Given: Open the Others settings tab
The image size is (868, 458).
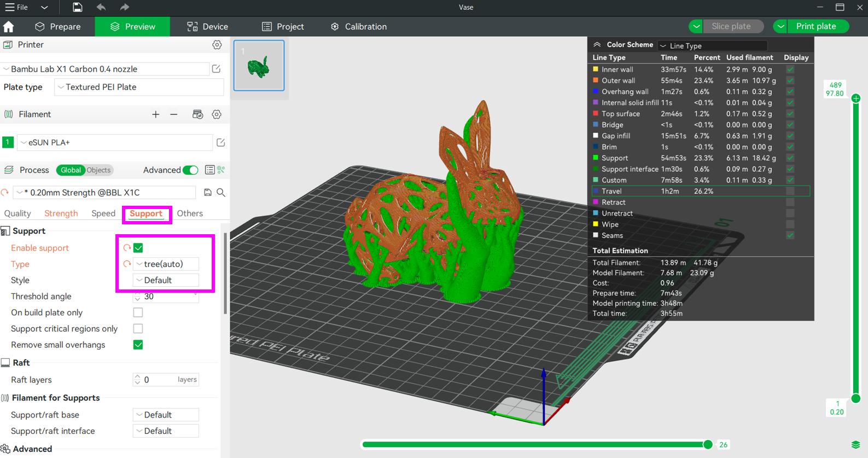Looking at the screenshot, I should click(x=190, y=213).
